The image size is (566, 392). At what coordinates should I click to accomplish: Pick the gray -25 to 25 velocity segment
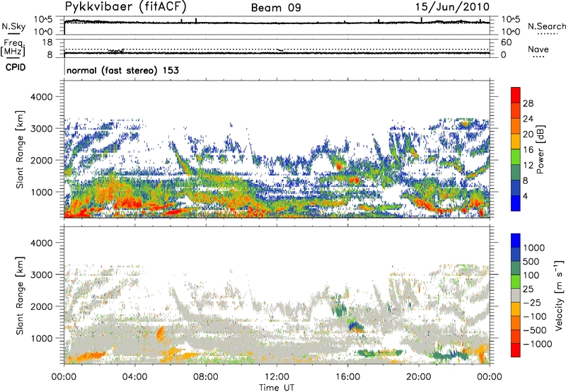[x=516, y=295]
